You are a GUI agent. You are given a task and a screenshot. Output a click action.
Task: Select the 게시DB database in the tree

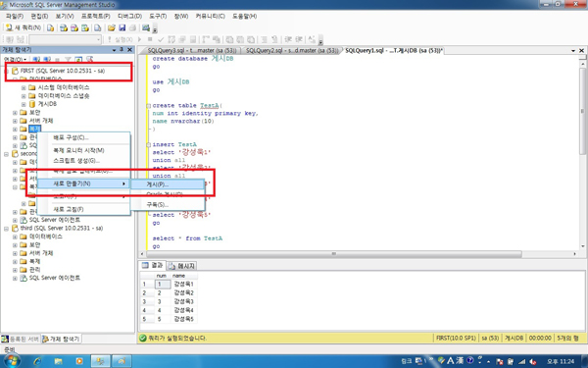[x=47, y=104]
